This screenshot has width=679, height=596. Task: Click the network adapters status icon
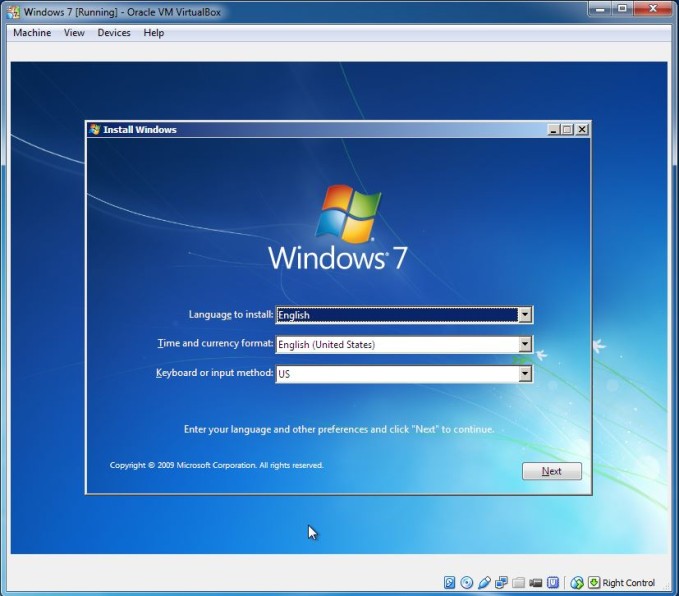point(501,583)
